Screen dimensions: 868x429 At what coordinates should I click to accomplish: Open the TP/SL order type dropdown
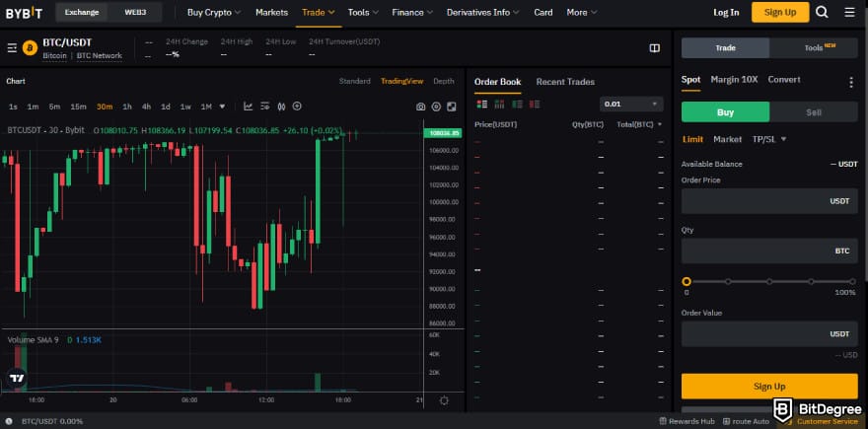[x=769, y=139]
